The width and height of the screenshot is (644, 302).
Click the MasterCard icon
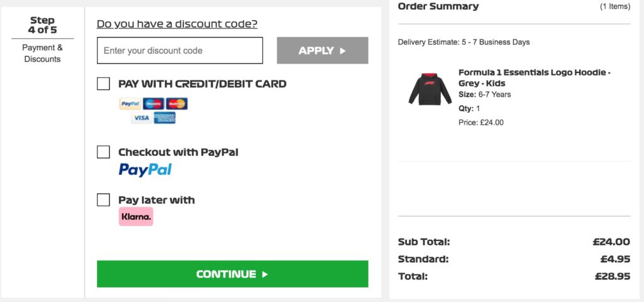click(177, 104)
